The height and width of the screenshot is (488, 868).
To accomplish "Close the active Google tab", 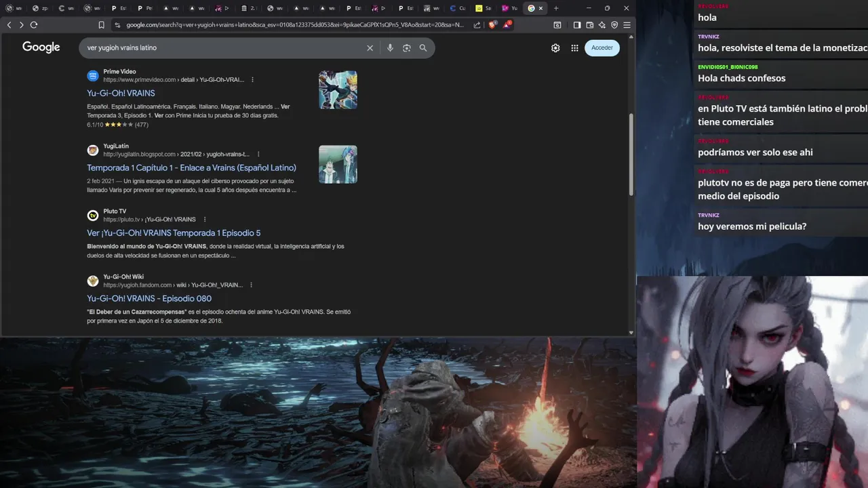I will (540, 8).
